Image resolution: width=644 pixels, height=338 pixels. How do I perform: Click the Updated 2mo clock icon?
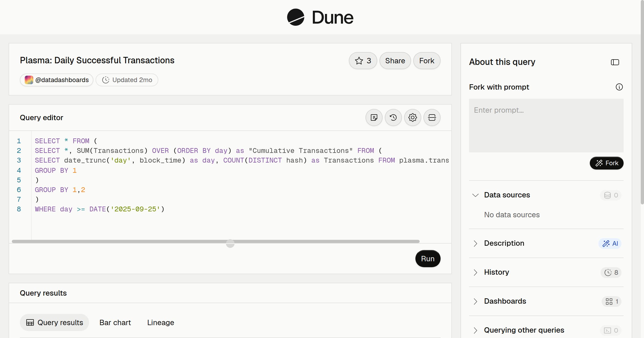[106, 80]
